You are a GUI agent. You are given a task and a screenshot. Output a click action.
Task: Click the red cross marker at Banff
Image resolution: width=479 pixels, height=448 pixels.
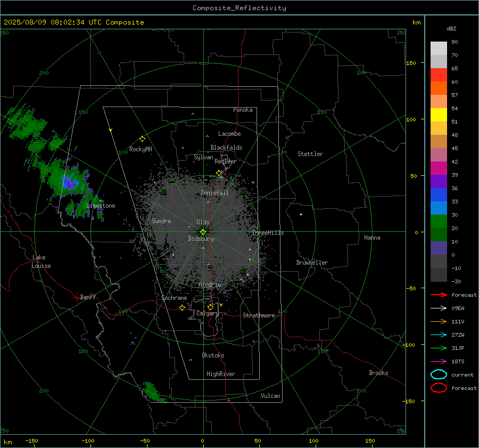(x=76, y=297)
